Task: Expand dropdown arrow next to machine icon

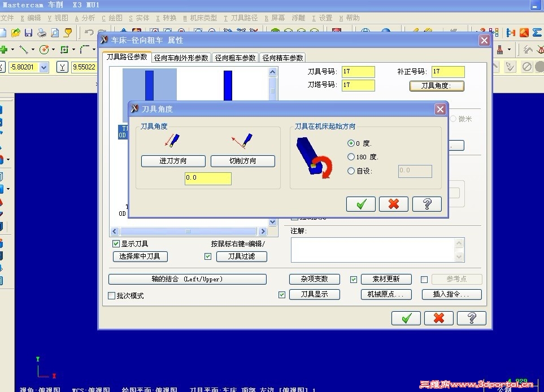Action: (509, 50)
